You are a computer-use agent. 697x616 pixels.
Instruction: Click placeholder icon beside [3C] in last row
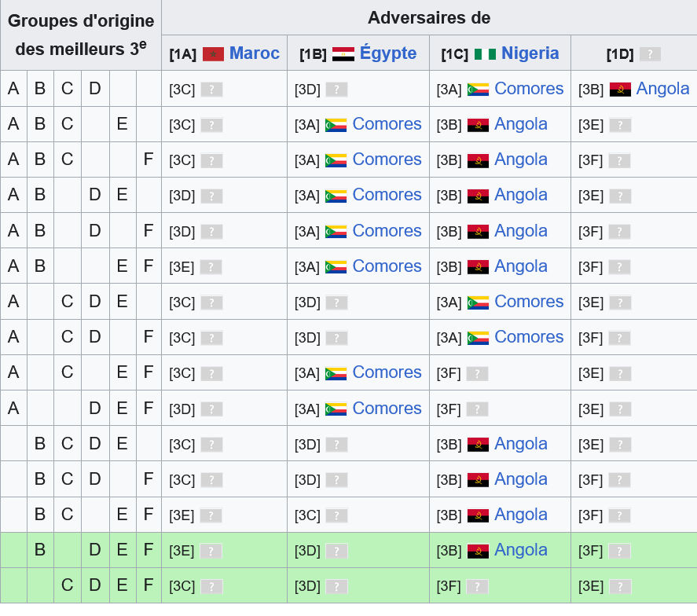211,587
